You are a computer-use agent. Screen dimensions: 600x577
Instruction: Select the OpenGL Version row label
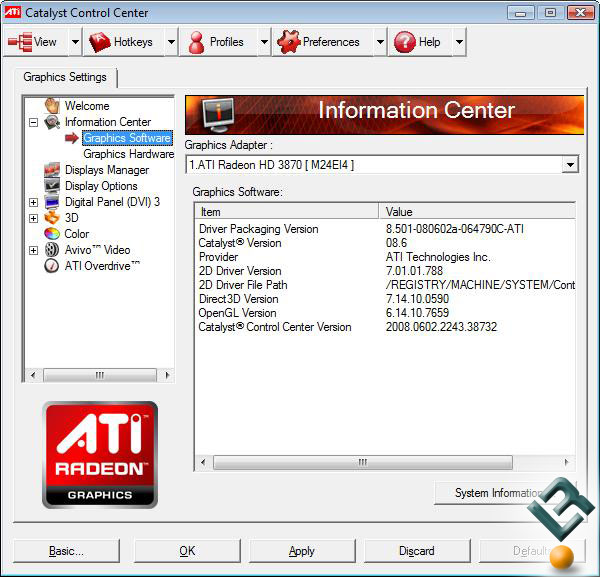click(x=237, y=313)
